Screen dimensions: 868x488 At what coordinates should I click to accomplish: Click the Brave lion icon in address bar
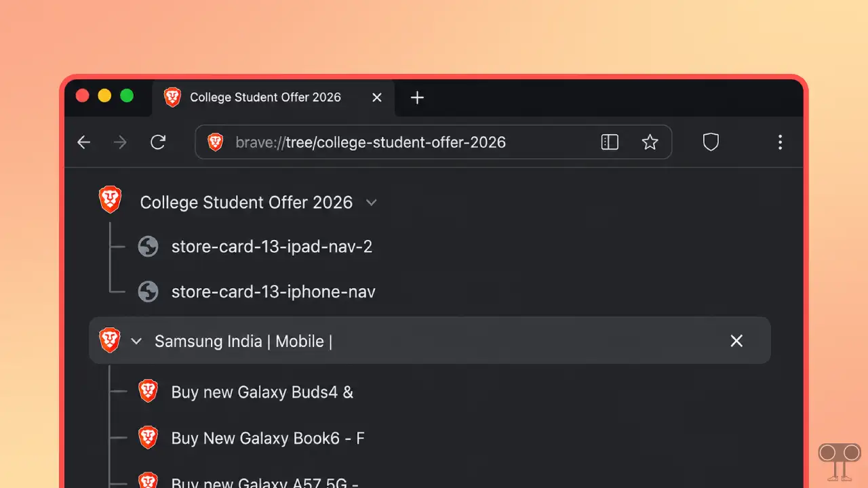215,142
